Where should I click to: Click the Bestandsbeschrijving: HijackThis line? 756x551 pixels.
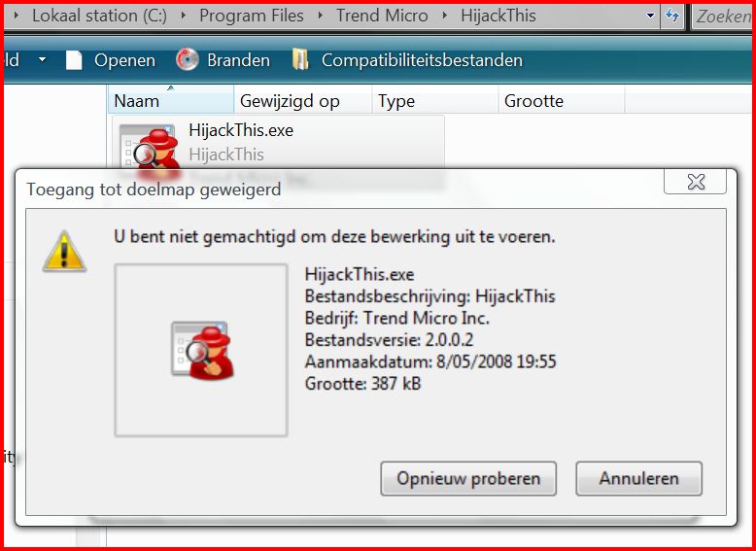click(x=430, y=296)
